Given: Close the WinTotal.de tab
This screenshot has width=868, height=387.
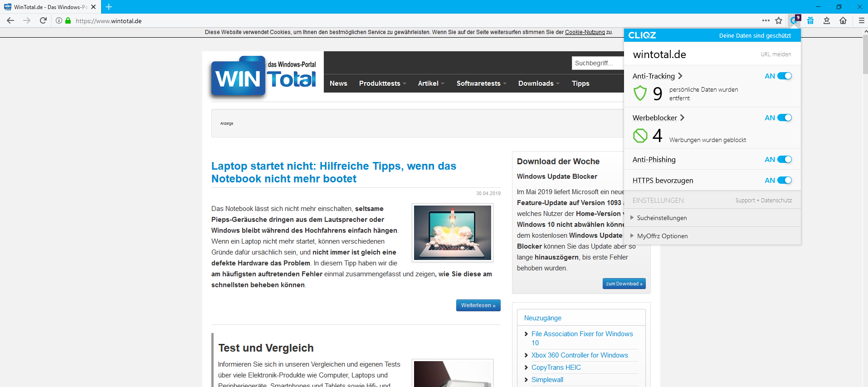Looking at the screenshot, I should coord(93,7).
